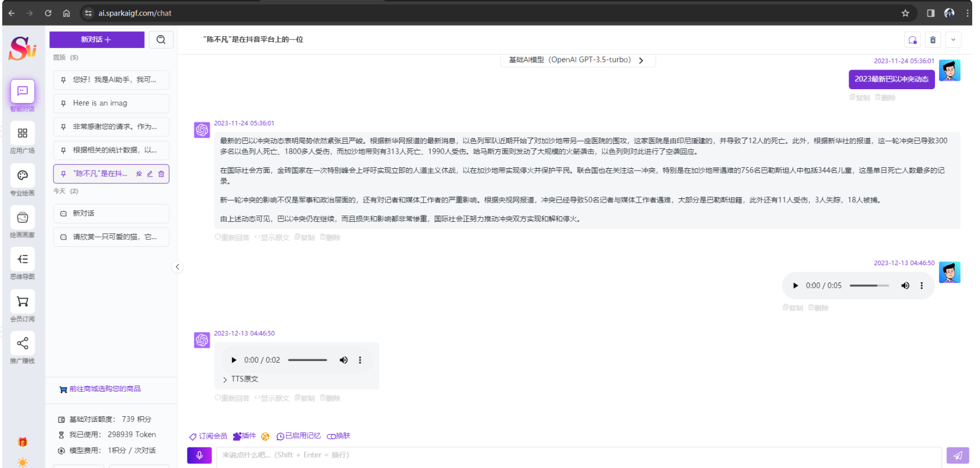Viewport: 980px width, 468px height.
Task: Click the top-right chevron down dropdown
Action: [953, 40]
